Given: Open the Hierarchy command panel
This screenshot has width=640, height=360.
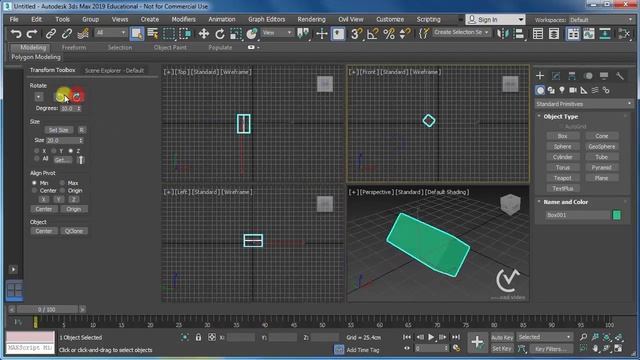Looking at the screenshot, I should pos(572,76).
